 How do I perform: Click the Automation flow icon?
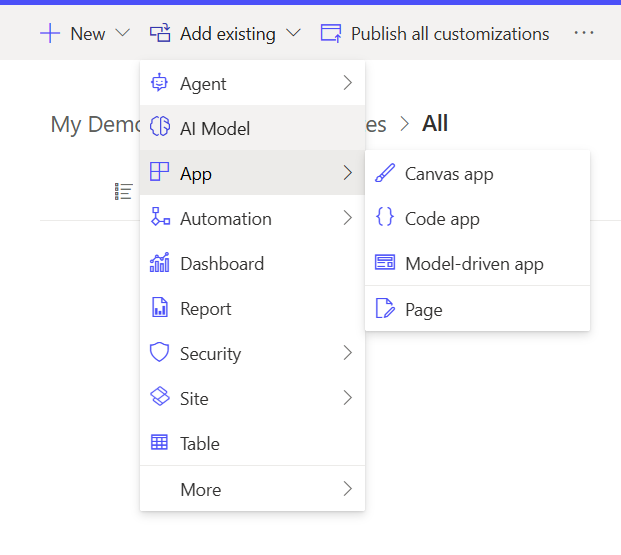(x=160, y=217)
